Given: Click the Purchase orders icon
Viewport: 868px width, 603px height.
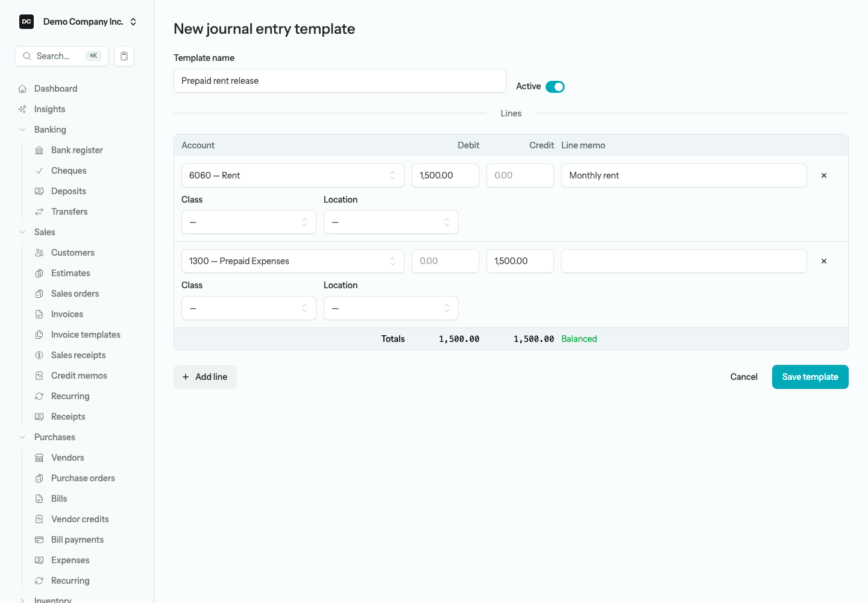Looking at the screenshot, I should click(39, 478).
